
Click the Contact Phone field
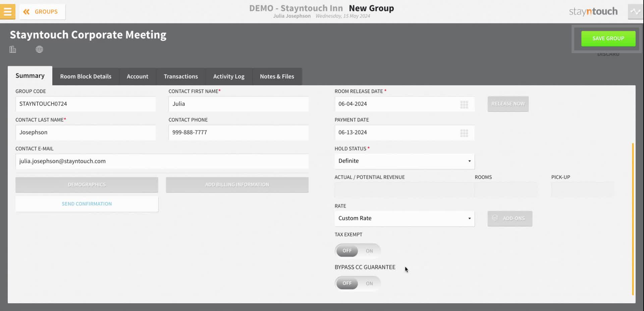click(x=238, y=133)
